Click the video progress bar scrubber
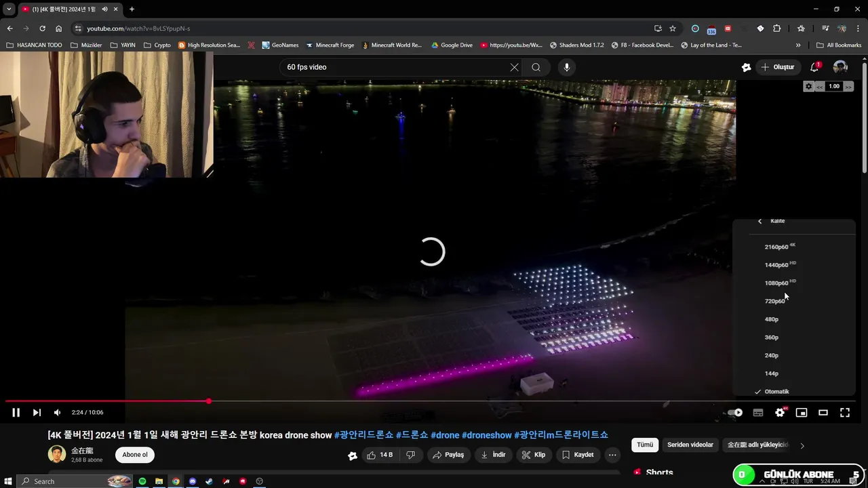This screenshot has width=868, height=488. tap(209, 401)
